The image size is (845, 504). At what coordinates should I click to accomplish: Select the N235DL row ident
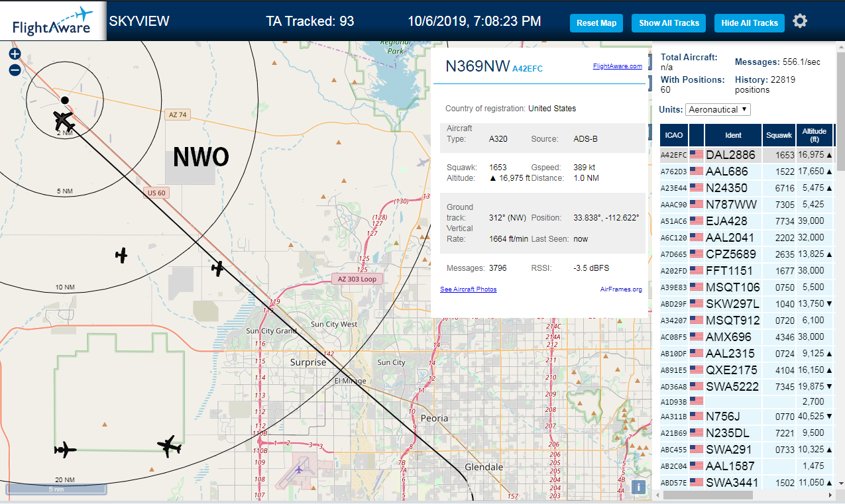[726, 433]
